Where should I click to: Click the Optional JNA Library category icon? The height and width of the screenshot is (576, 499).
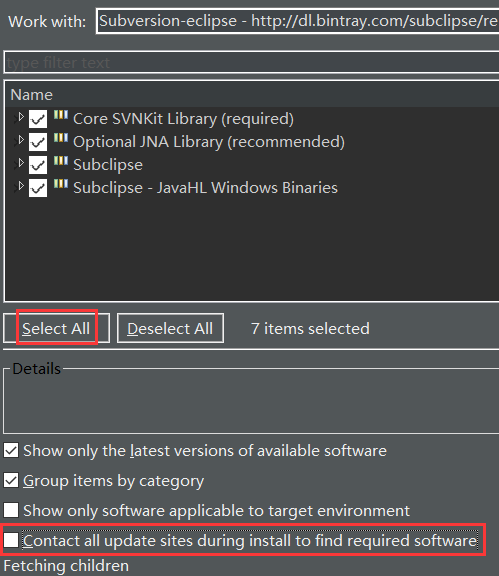(x=61, y=138)
